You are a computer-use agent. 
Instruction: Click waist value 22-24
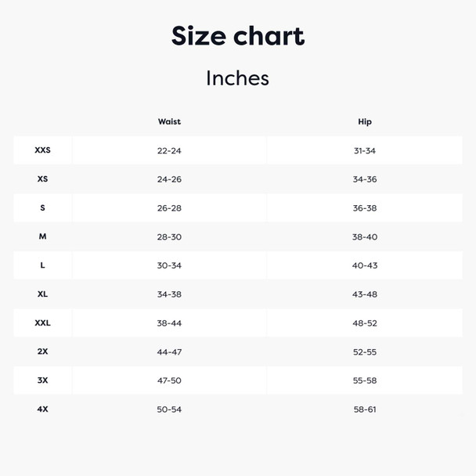click(169, 150)
